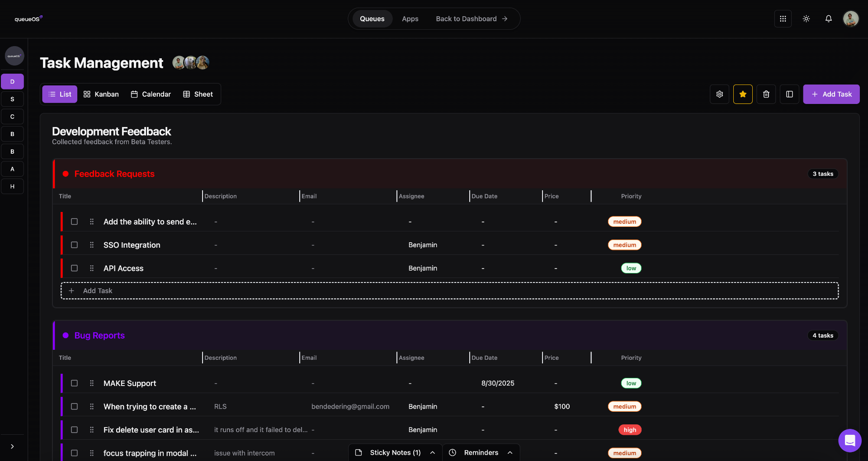Image resolution: width=868 pixels, height=461 pixels.
Task: Click the yellow star favorite icon
Action: tap(743, 94)
